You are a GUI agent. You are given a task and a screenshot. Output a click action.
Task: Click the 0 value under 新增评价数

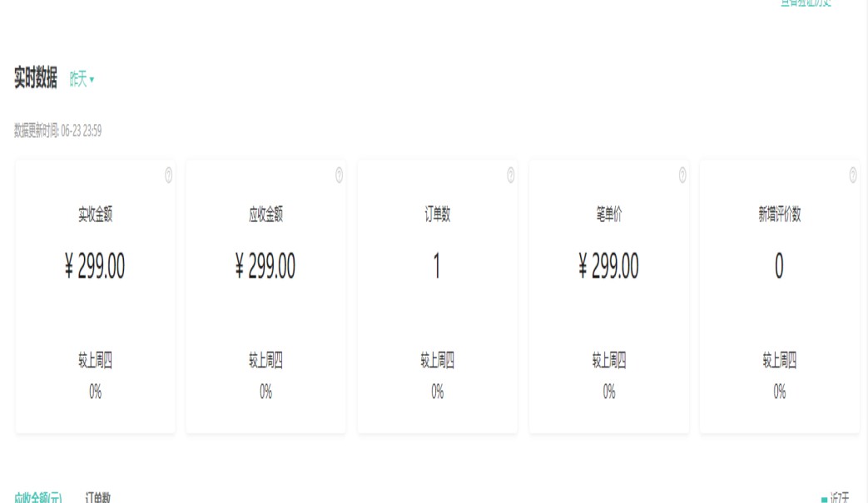779,267
